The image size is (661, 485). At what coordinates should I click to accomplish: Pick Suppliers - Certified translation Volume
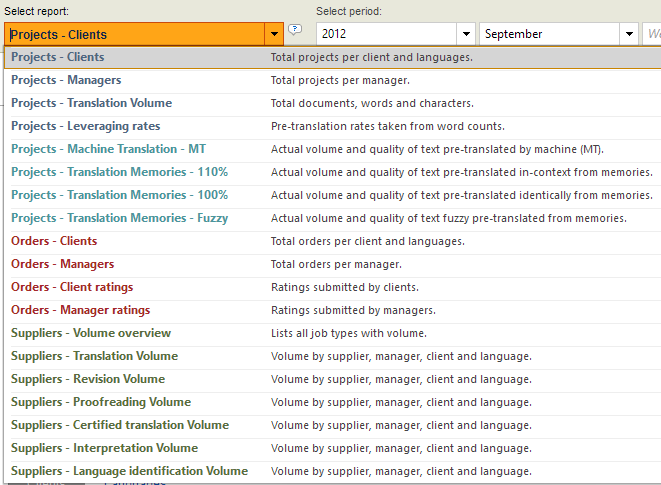[x=120, y=425]
